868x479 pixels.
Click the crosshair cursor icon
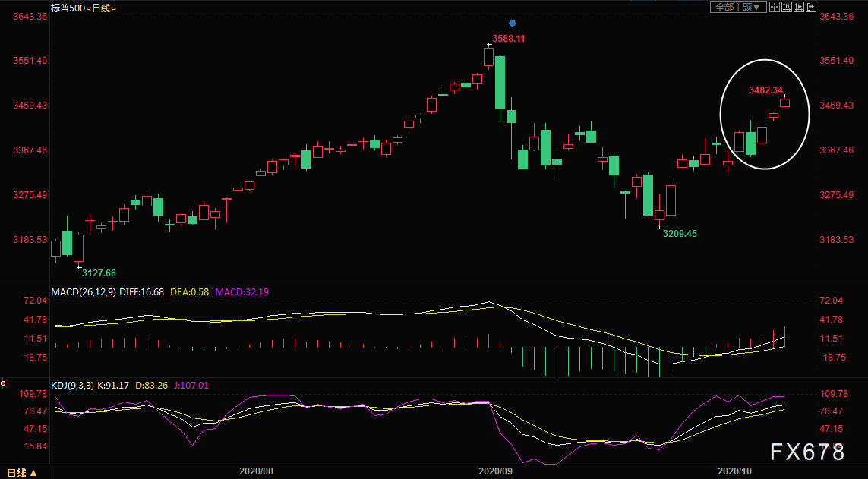point(775,7)
